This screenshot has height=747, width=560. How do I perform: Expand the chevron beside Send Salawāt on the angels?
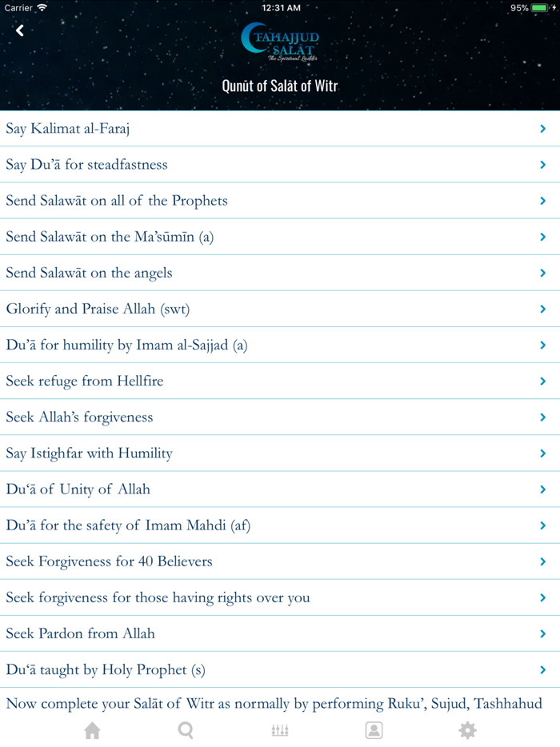(x=542, y=272)
